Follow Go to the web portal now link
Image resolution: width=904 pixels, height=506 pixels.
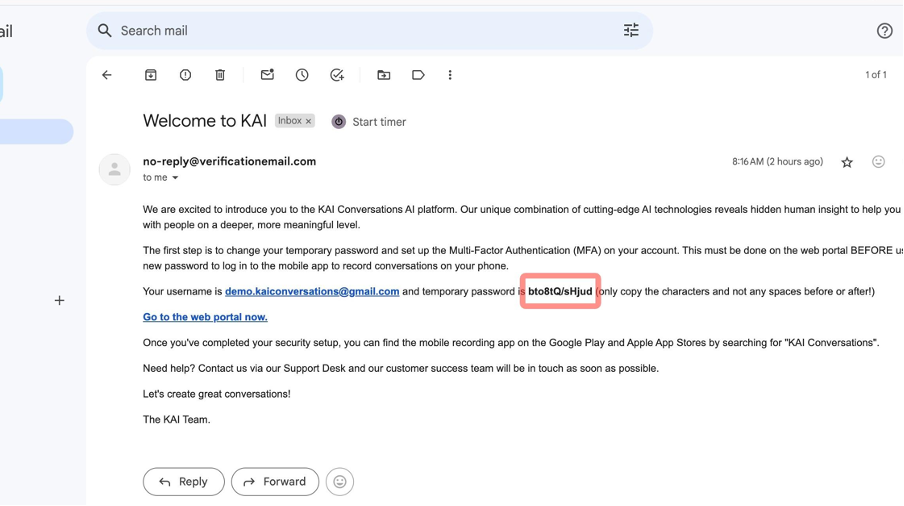coord(205,317)
